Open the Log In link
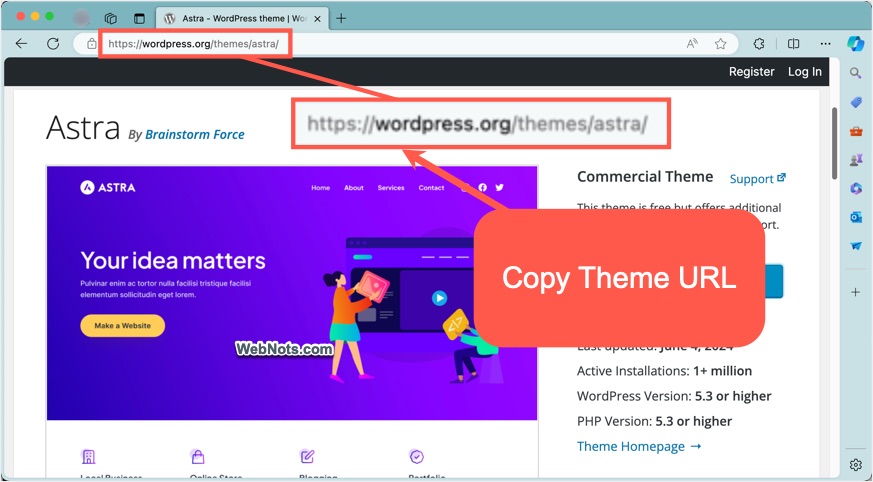 coord(805,71)
